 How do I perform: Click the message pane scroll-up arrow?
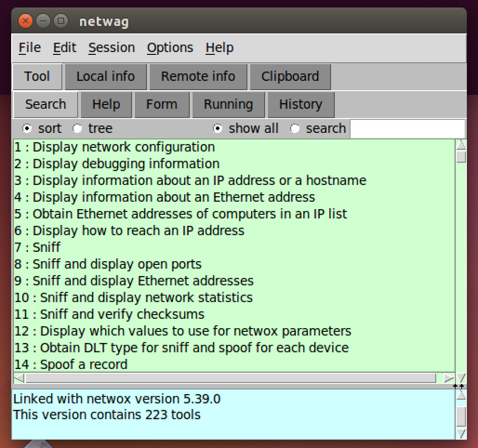tap(461, 395)
